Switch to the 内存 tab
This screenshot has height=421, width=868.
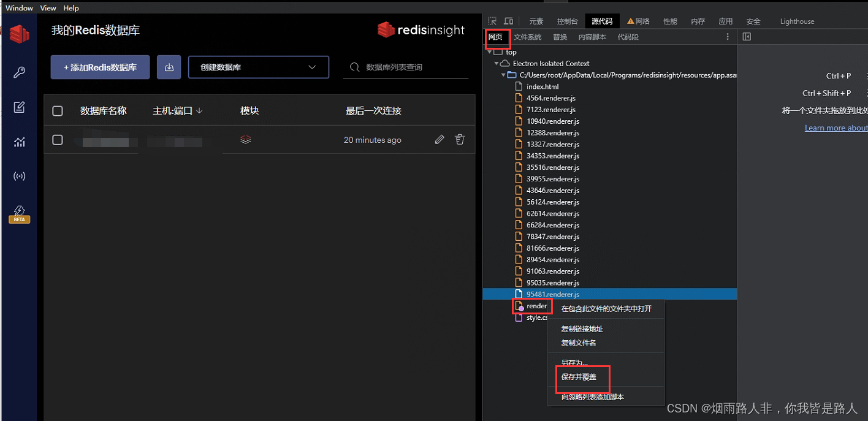698,21
